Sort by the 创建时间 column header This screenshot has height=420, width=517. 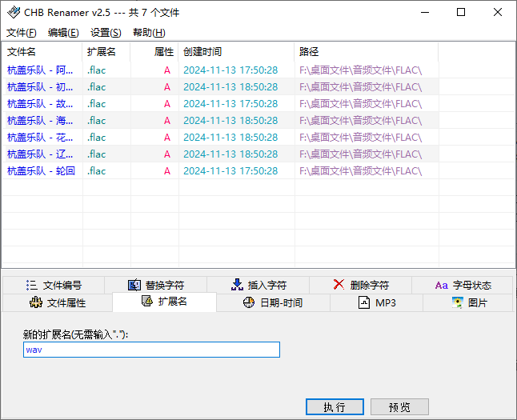(236, 52)
